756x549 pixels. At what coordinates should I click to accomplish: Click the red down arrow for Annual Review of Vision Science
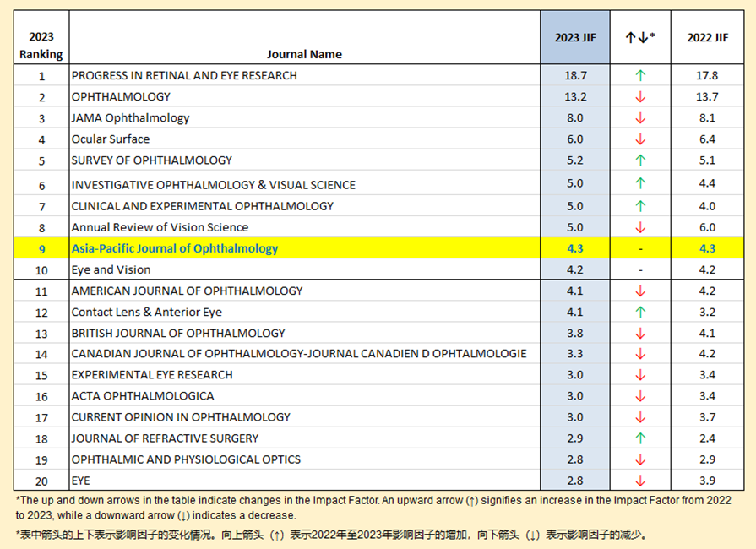coord(640,227)
